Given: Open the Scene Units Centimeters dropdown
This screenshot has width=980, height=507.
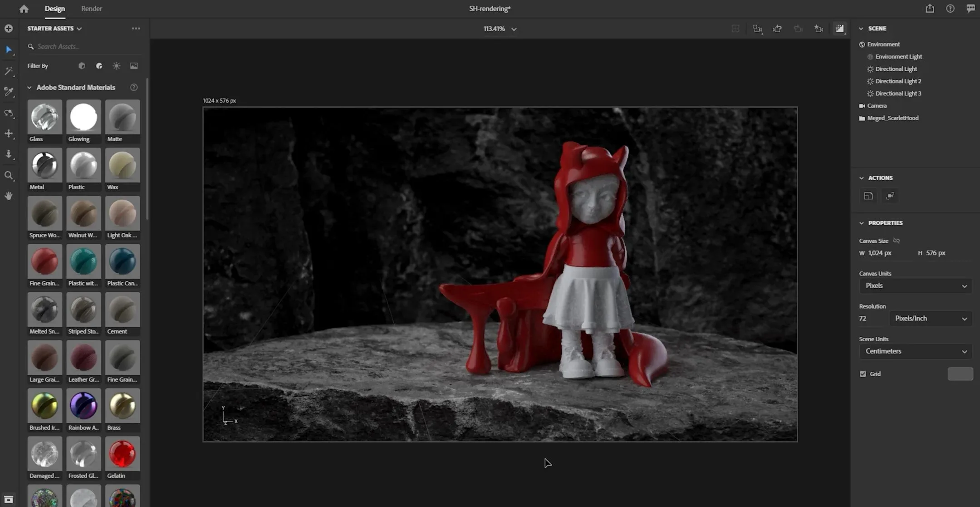Looking at the screenshot, I should pyautogui.click(x=915, y=351).
